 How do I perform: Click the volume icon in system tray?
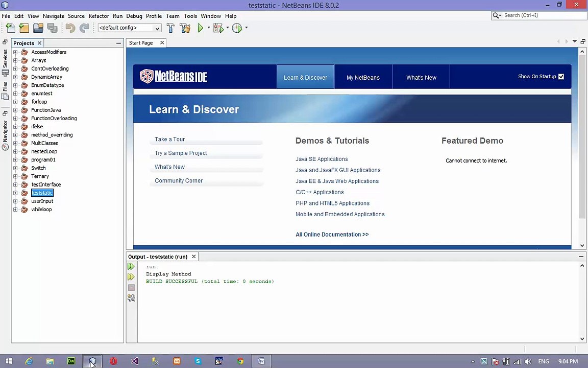[x=528, y=362]
